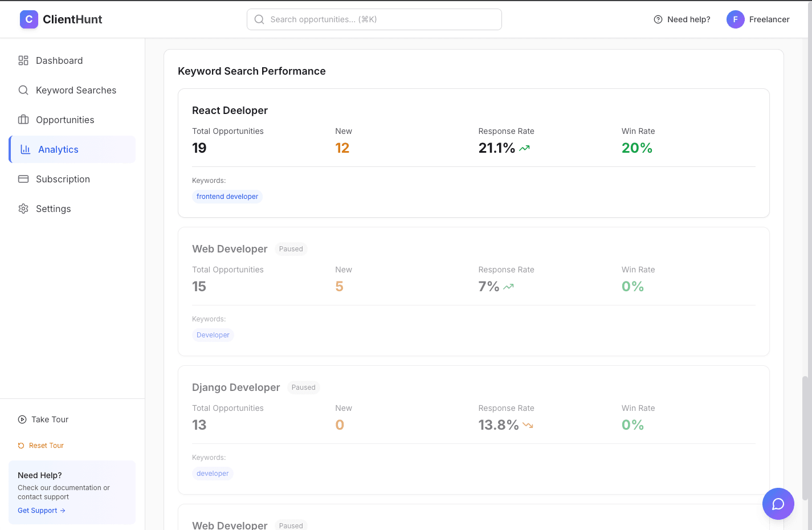The width and height of the screenshot is (812, 530).
Task: Open the Dashboard section icon
Action: tap(23, 60)
